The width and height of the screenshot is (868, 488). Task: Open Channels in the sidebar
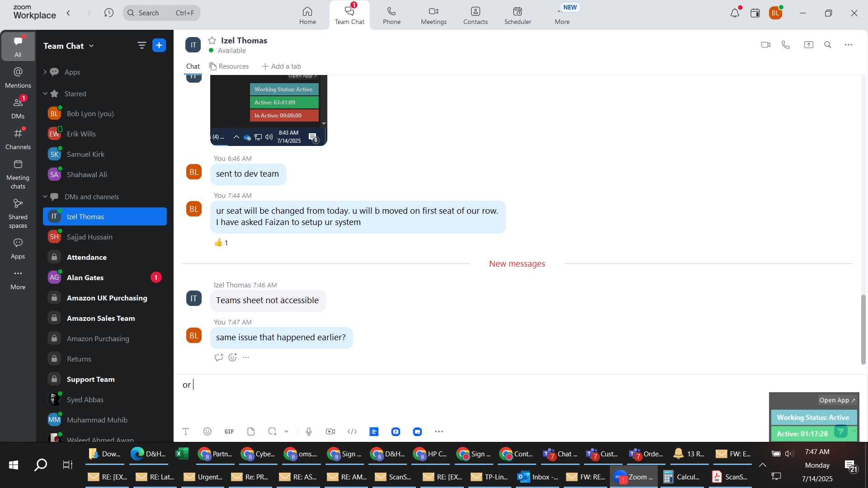tap(18, 139)
